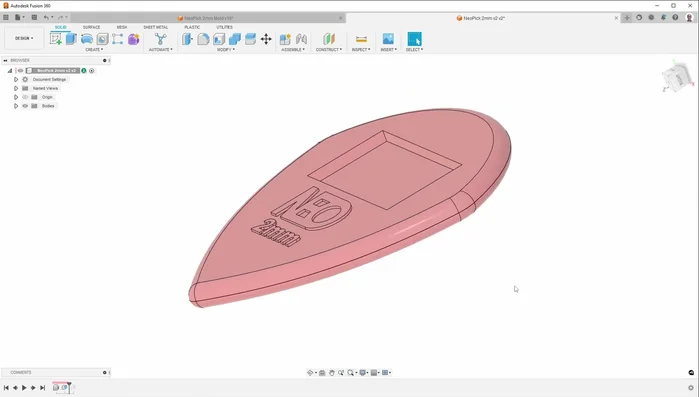Open the Inspect dropdown menu

(361, 49)
